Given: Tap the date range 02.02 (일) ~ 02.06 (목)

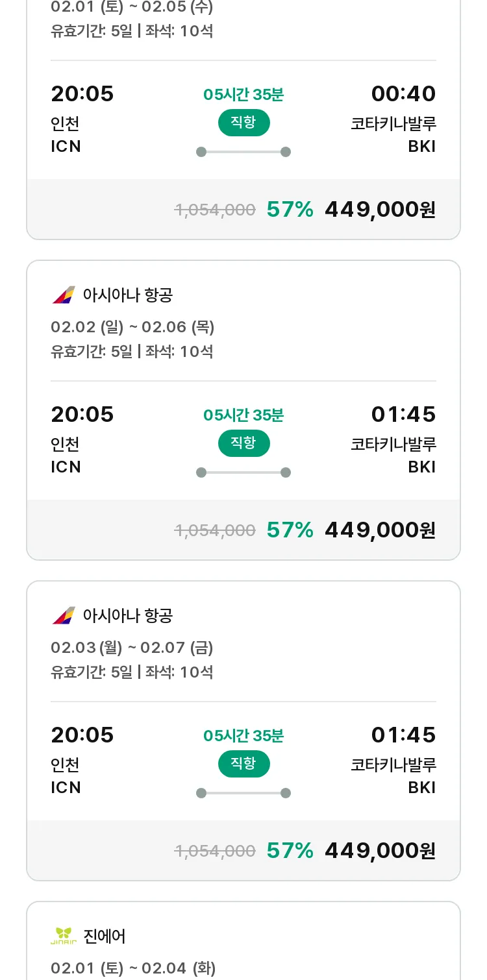Looking at the screenshot, I should (132, 327).
